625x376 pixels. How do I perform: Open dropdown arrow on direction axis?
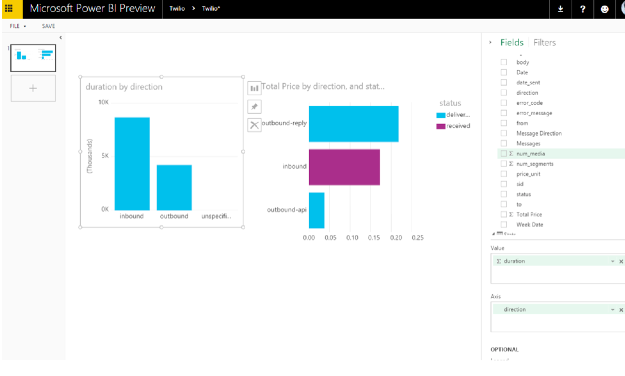click(612, 310)
